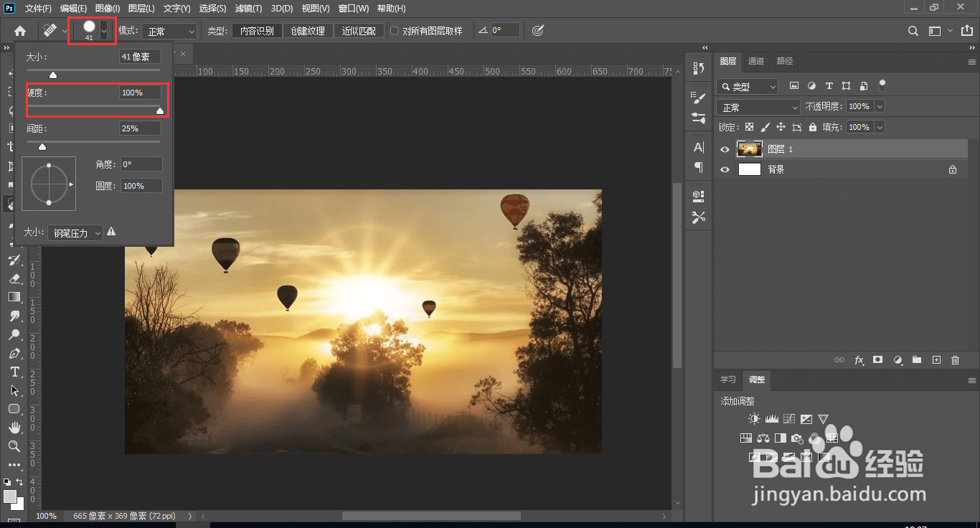Select the Type tool
Viewport: 980px width, 528px height.
tap(14, 372)
